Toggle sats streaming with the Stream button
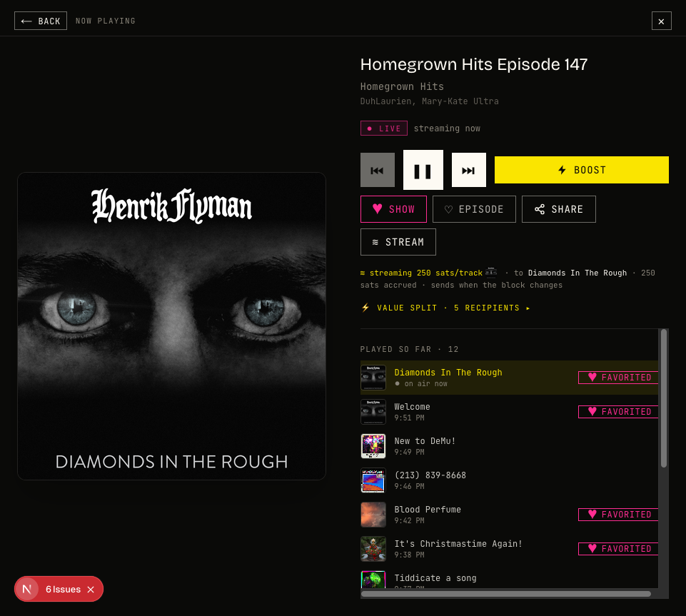 tap(398, 242)
